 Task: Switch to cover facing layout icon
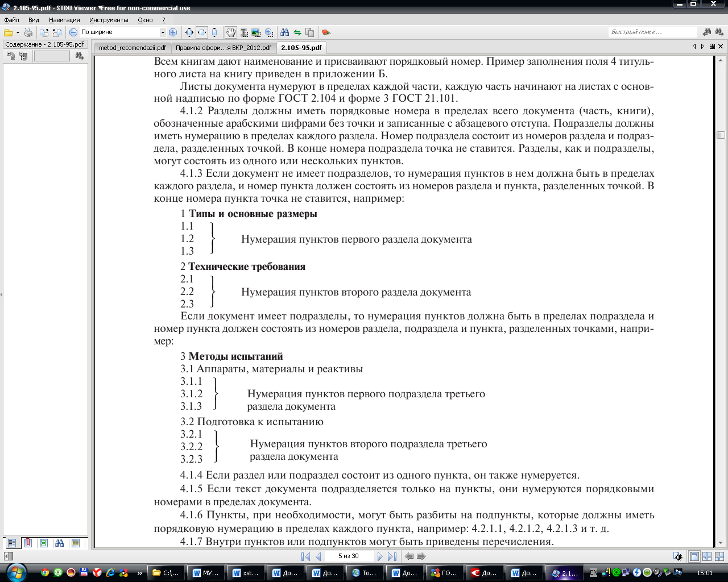pos(719,556)
